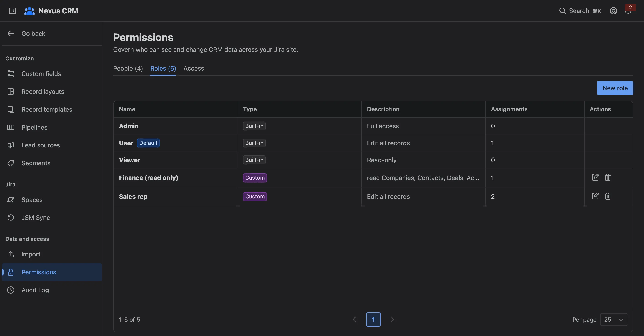Open the Access tab
Image resolution: width=644 pixels, height=336 pixels.
coord(194,68)
